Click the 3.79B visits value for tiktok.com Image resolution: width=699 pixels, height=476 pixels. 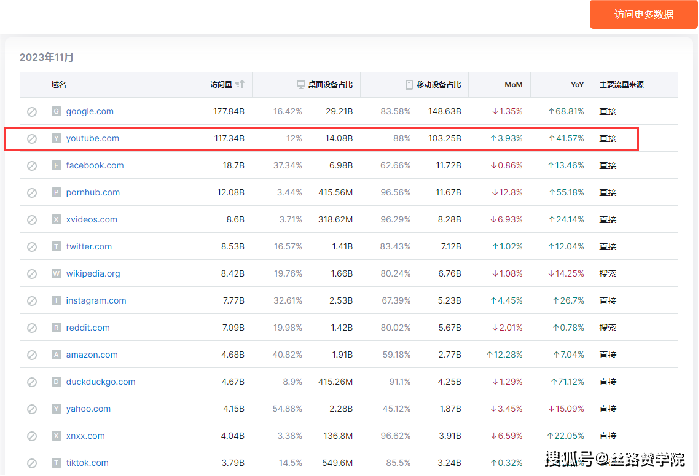click(233, 463)
